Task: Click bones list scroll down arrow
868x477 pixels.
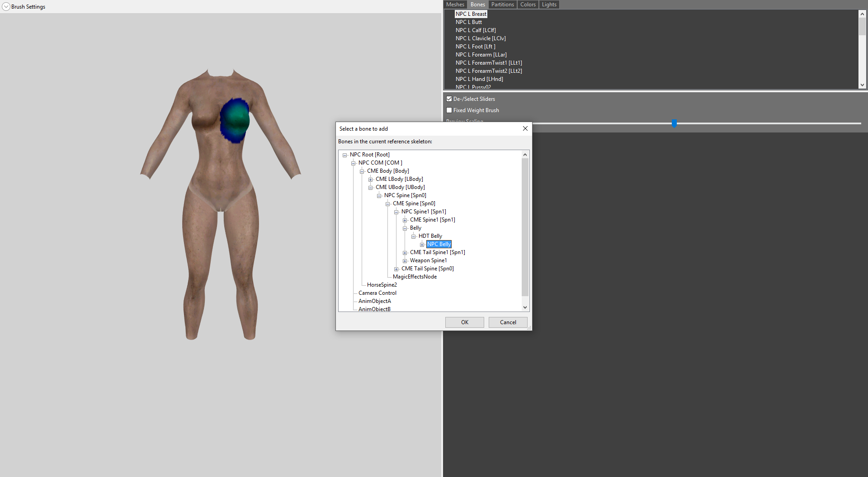Action: [862, 85]
